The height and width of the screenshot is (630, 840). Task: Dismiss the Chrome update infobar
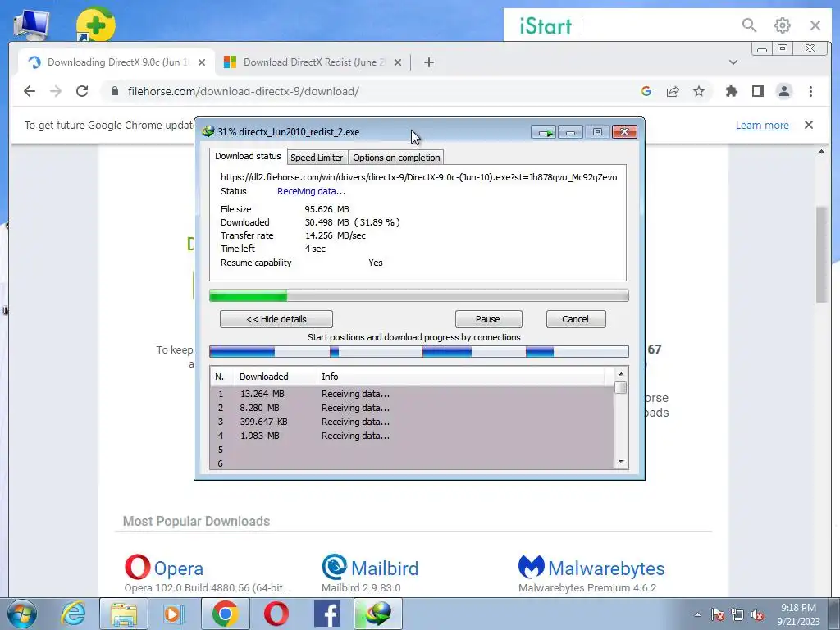[808, 125]
